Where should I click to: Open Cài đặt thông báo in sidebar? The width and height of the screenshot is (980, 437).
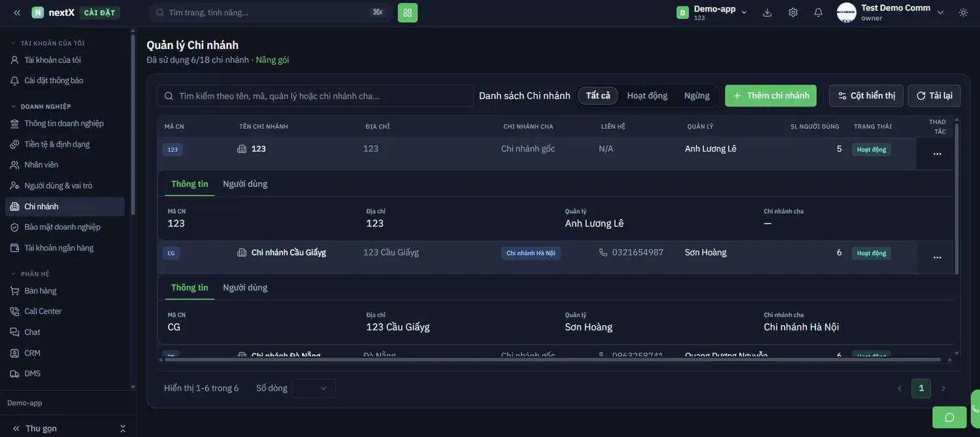[x=65, y=80]
